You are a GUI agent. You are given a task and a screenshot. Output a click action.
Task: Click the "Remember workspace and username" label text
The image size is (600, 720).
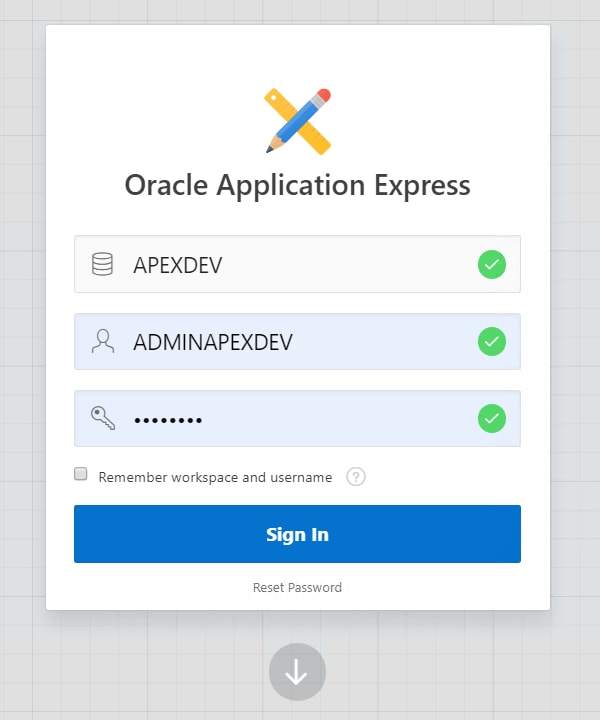(x=215, y=478)
